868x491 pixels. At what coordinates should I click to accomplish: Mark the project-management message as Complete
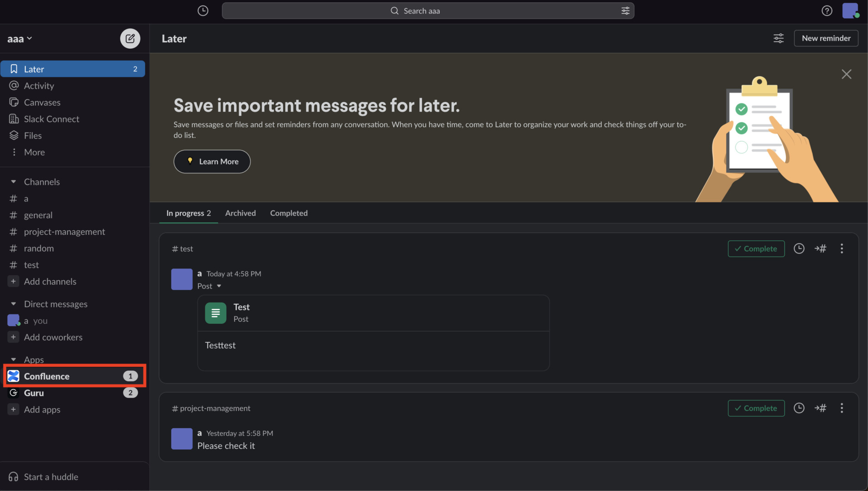756,408
